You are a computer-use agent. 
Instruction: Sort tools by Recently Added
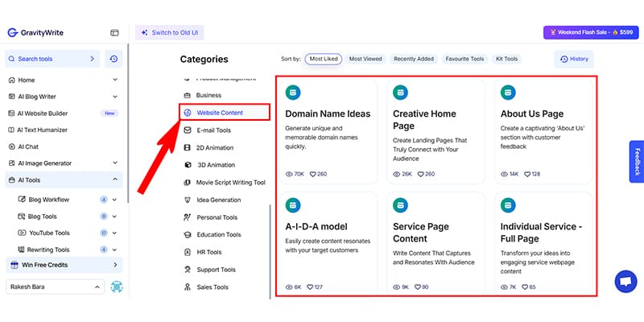[414, 59]
